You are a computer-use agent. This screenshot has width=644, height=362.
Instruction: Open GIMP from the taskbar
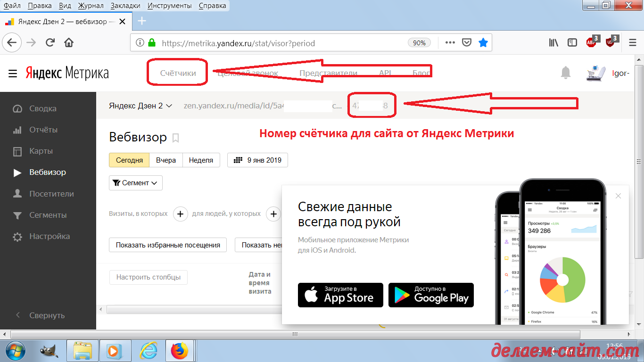[49, 351]
